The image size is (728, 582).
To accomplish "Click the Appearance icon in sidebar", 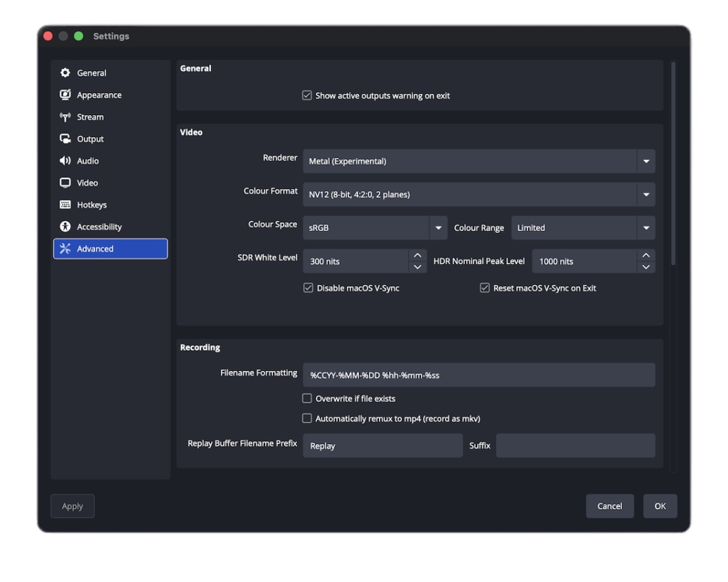I will [x=65, y=95].
